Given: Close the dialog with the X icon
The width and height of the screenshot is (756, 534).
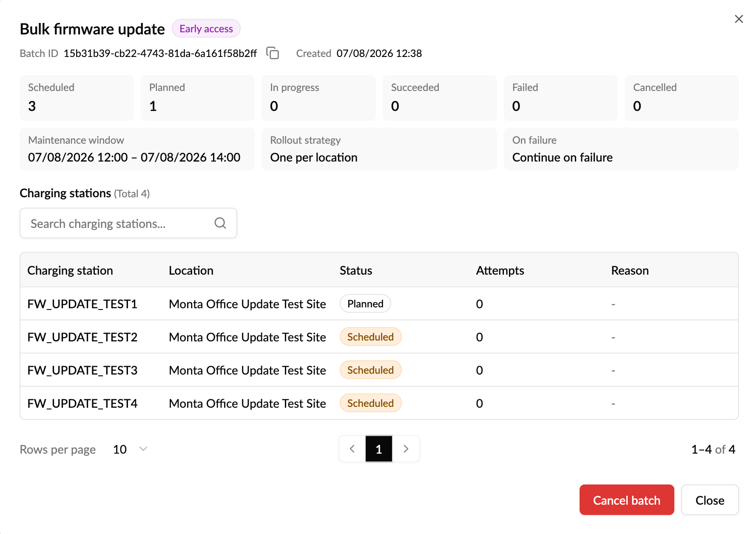Looking at the screenshot, I should [x=739, y=19].
